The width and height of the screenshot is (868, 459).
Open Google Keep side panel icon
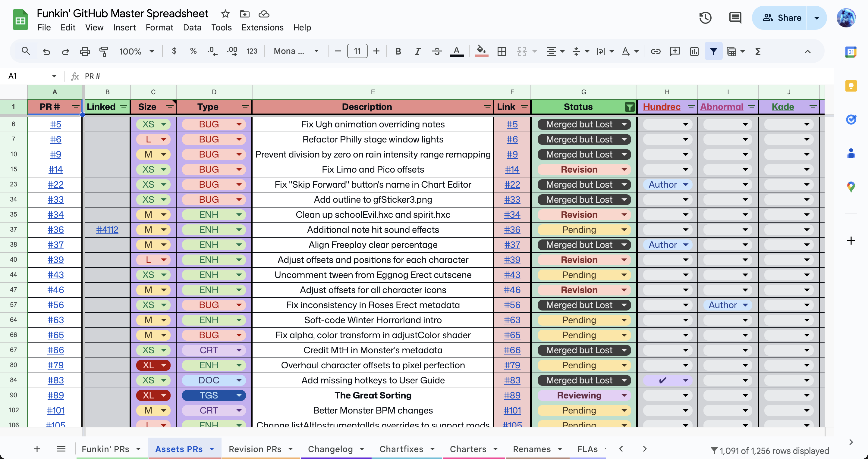[851, 86]
